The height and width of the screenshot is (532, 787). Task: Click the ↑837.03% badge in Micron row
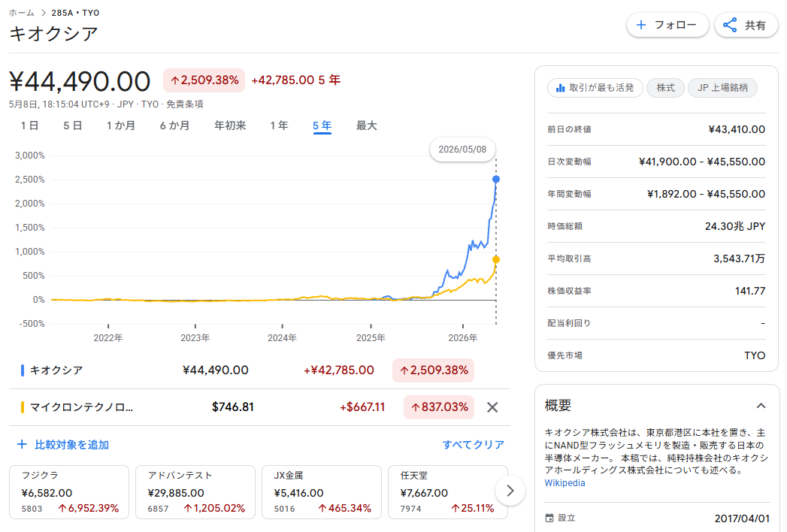pos(439,407)
